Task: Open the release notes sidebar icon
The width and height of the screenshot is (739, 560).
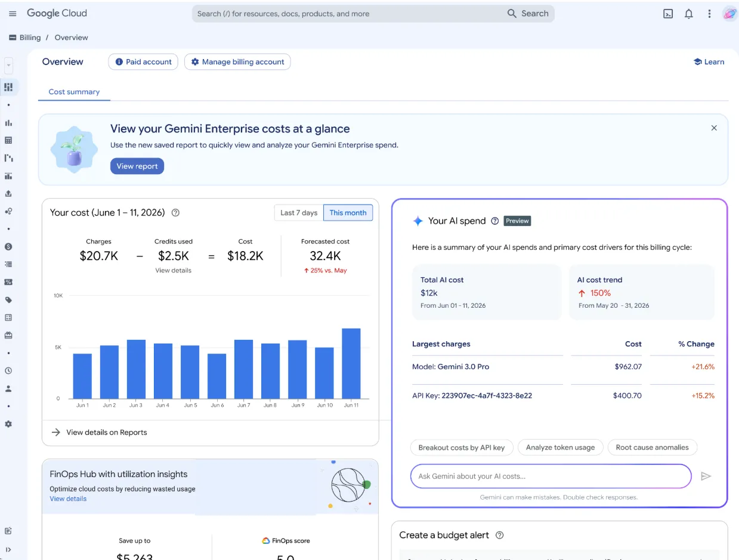Action: tap(8, 531)
